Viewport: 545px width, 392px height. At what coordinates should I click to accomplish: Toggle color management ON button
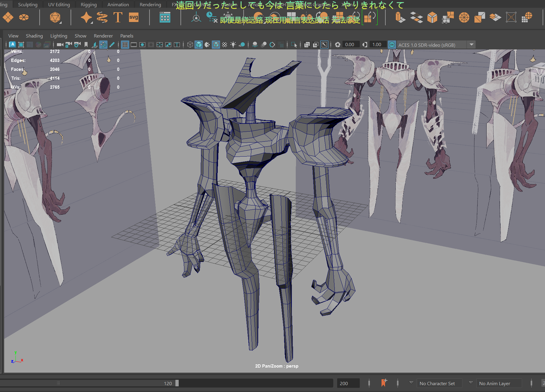[392, 45]
